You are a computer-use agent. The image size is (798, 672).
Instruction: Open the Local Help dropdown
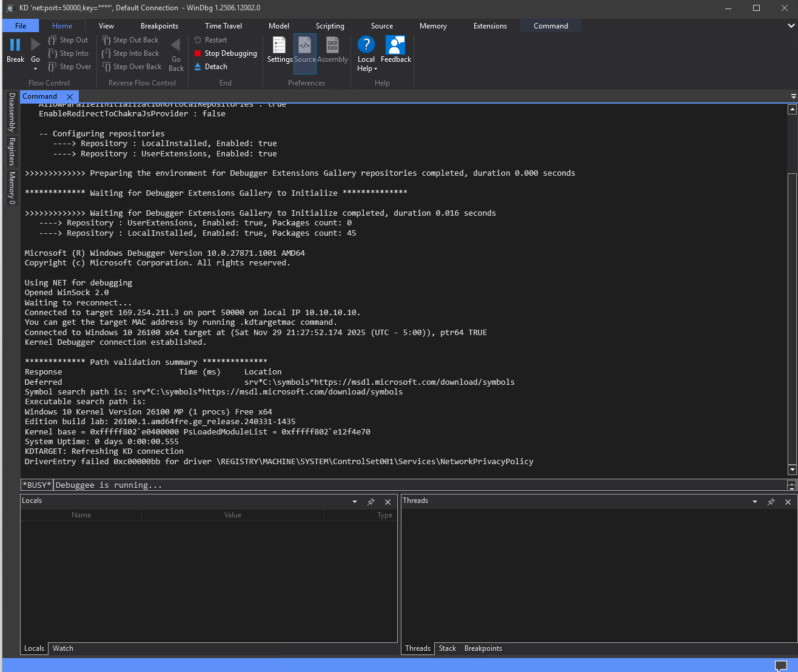pos(366,53)
